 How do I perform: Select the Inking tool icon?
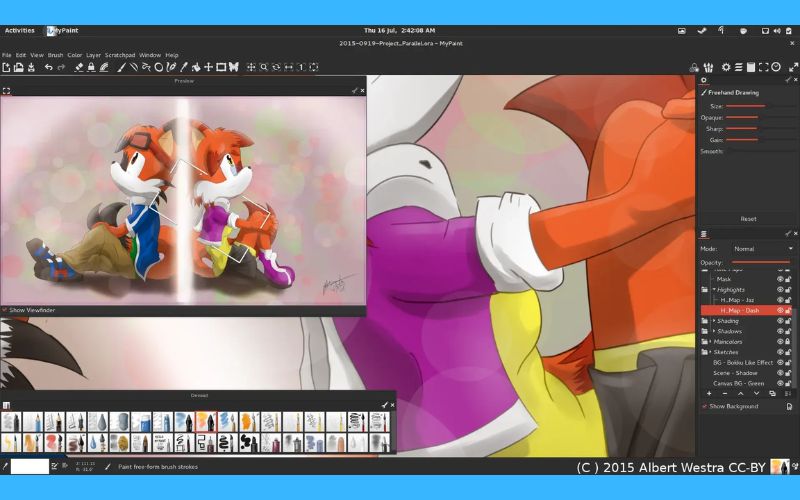[x=171, y=67]
